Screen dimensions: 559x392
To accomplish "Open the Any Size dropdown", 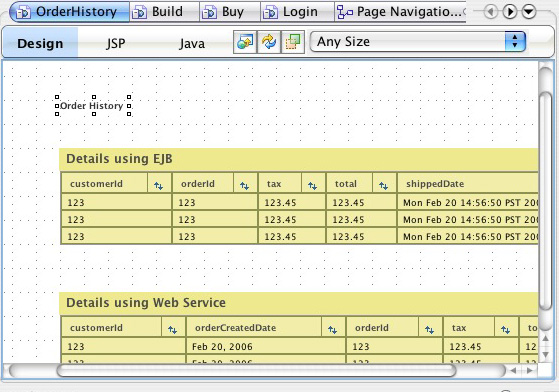I will point(418,42).
